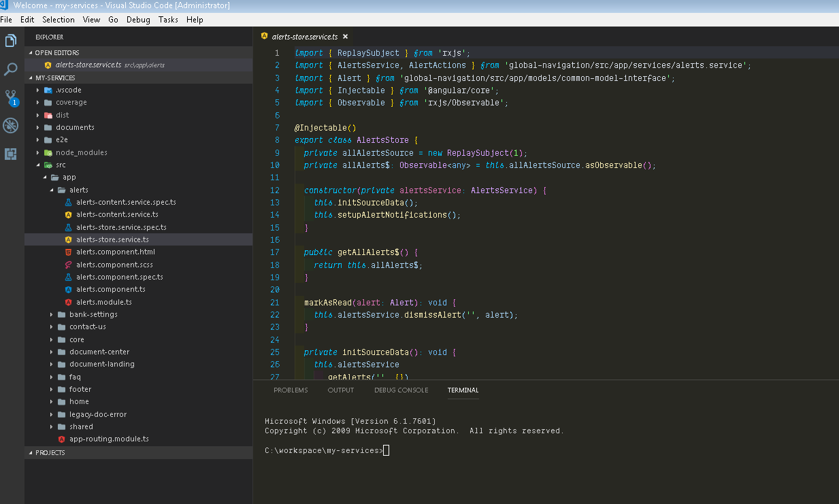This screenshot has height=504, width=839.
Task: Select the OUTPUT tab
Action: pos(340,390)
